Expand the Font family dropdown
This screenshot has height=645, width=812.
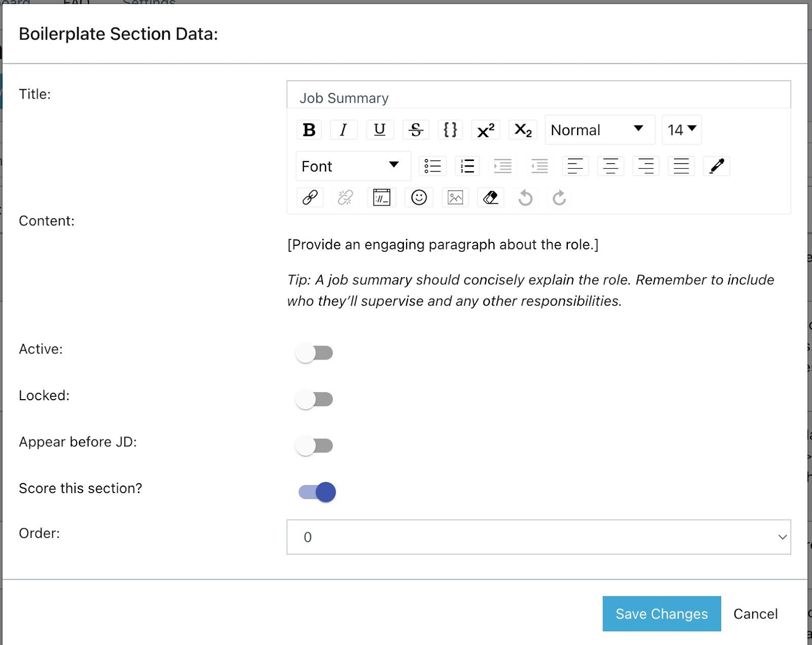353,166
